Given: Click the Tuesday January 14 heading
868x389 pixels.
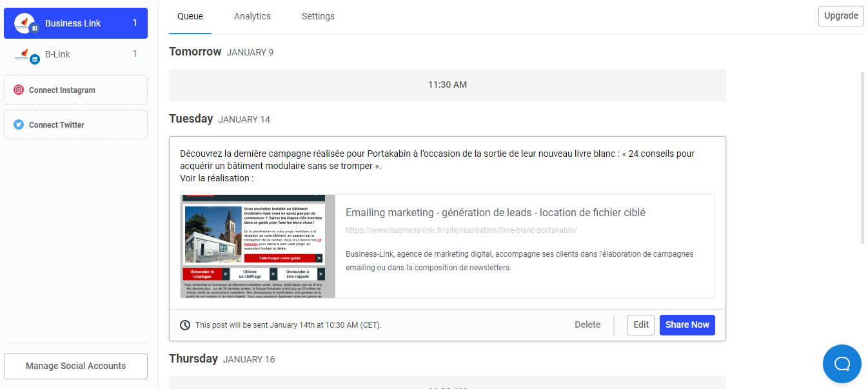Looking at the screenshot, I should pos(219,119).
